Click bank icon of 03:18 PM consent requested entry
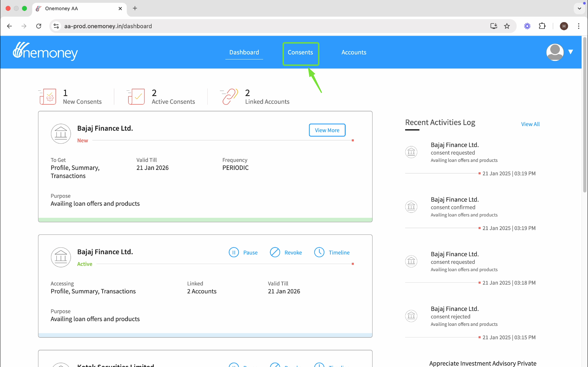The height and width of the screenshot is (367, 588). [411, 261]
